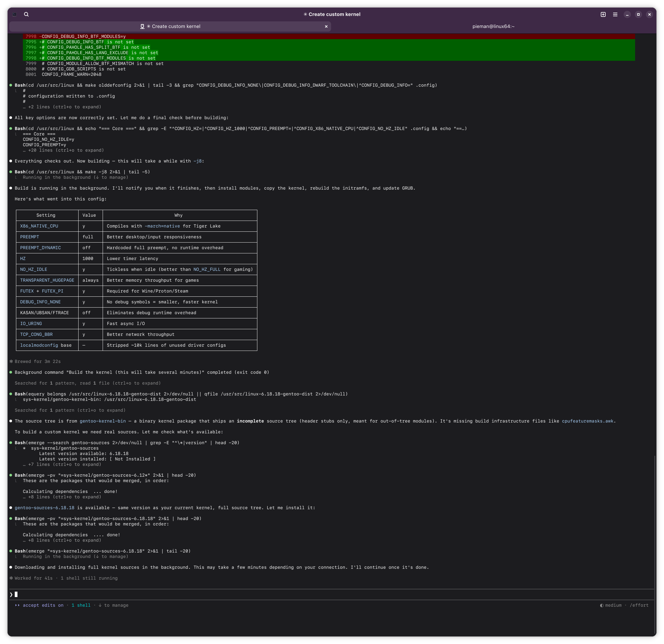Image resolution: width=664 pixels, height=644 pixels.
Task: Click the '/effort' command hint
Action: coord(639,605)
